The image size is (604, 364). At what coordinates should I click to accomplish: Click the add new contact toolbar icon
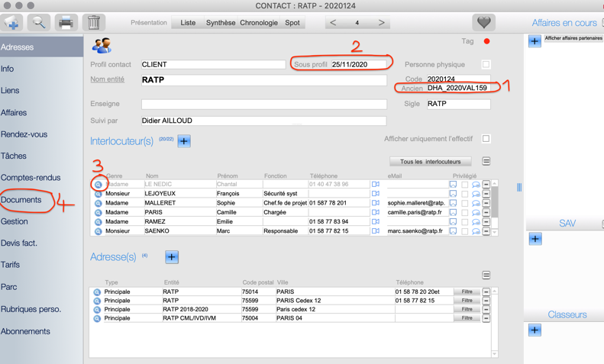click(12, 23)
